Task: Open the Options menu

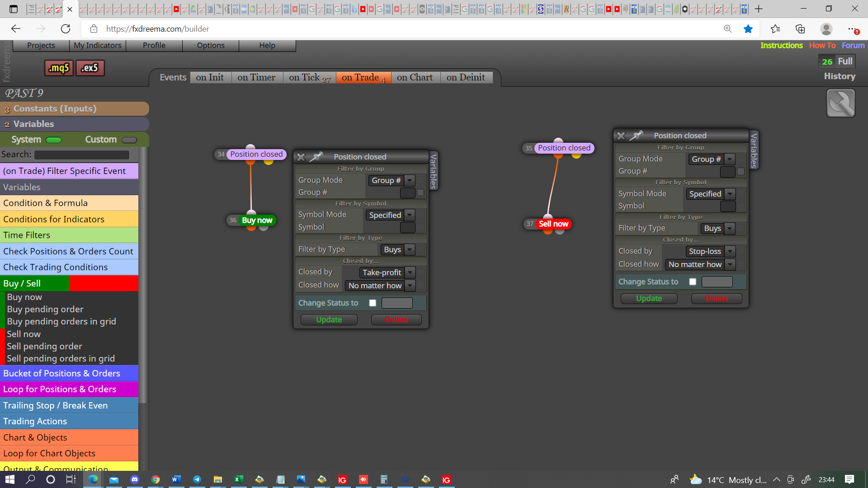Action: coord(211,45)
